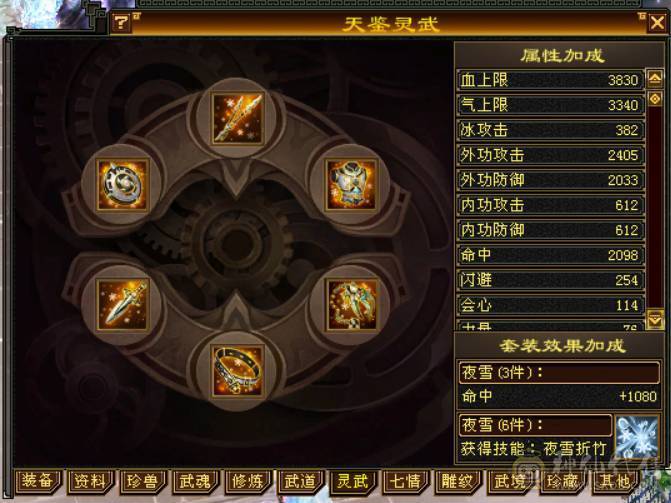The width and height of the screenshot is (671, 503).
Task: Click the 夜雪折竹 skill icon
Action: [x=636, y=438]
